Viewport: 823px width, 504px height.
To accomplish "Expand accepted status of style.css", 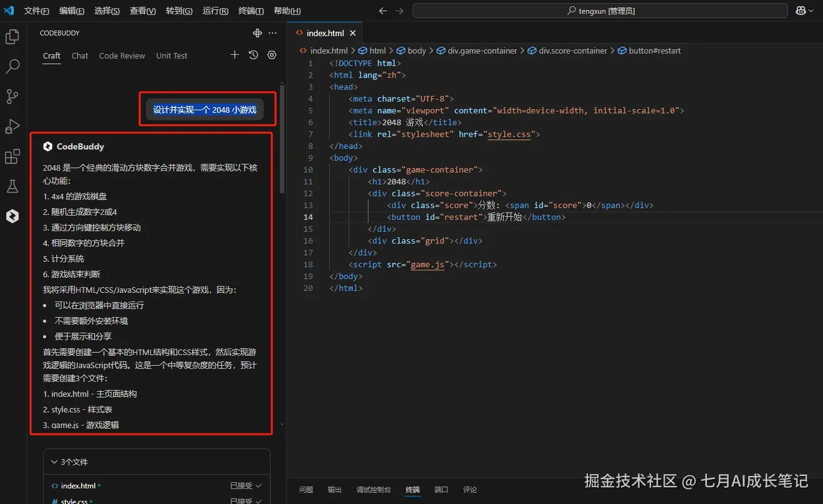I will click(x=246, y=501).
